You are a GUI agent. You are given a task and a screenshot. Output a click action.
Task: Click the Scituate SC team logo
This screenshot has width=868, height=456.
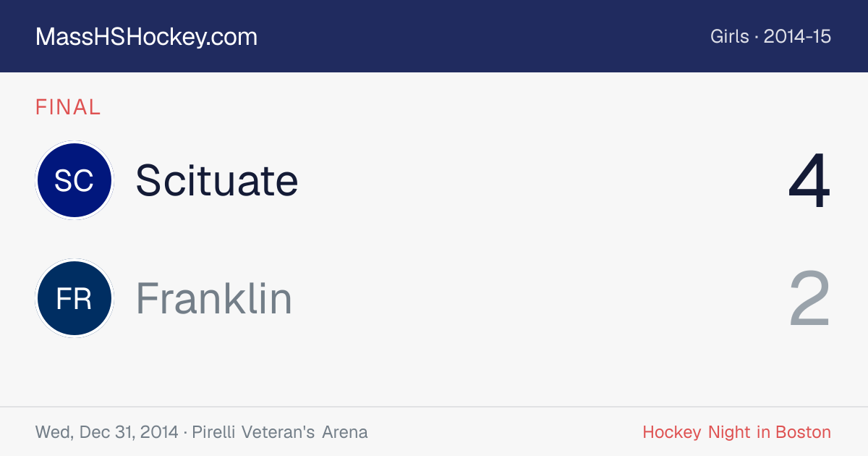pyautogui.click(x=74, y=180)
